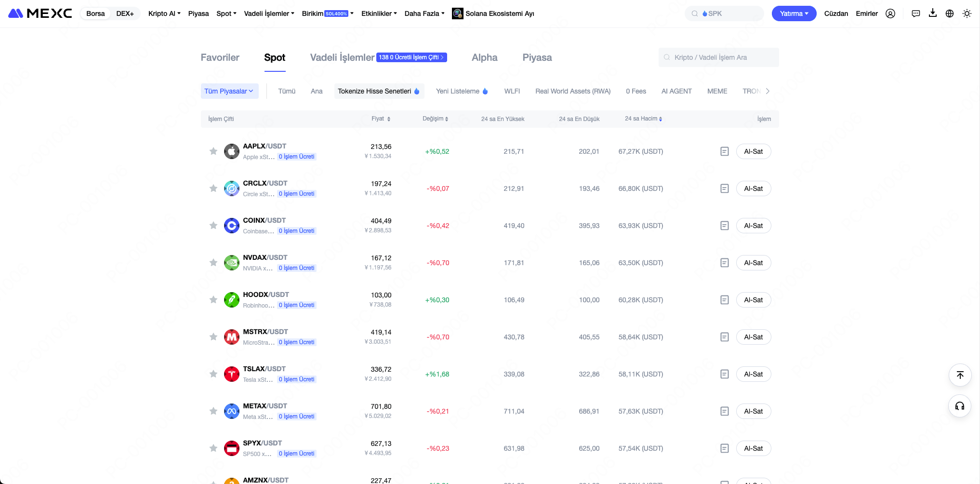The image size is (980, 484).
Task: Favorite the SPYX/USDT pair star
Action: pyautogui.click(x=213, y=448)
